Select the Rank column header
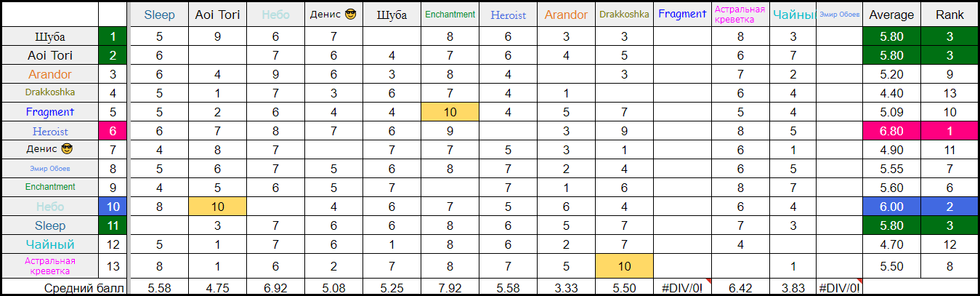 (949, 14)
